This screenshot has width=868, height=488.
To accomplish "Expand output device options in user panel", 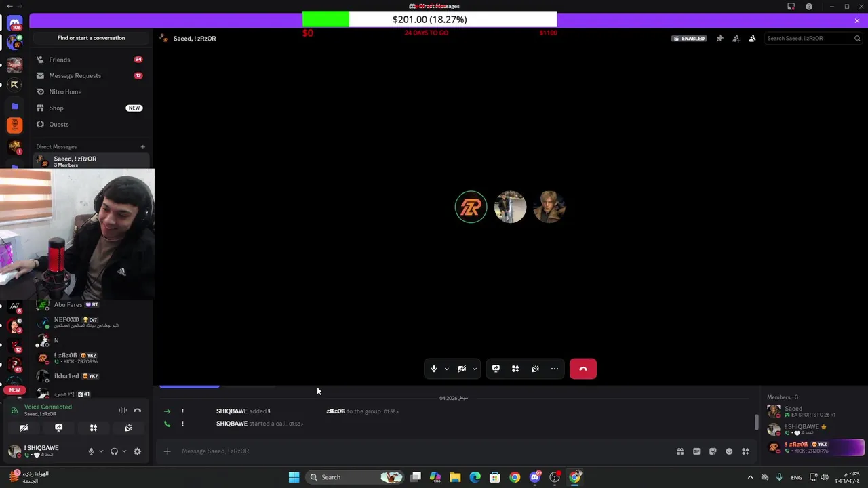I will pyautogui.click(x=124, y=451).
